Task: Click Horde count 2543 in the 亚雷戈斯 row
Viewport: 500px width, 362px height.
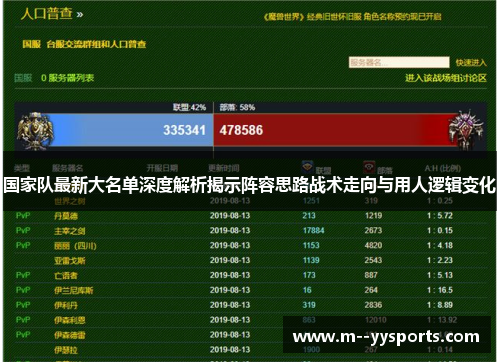Action: point(373,260)
